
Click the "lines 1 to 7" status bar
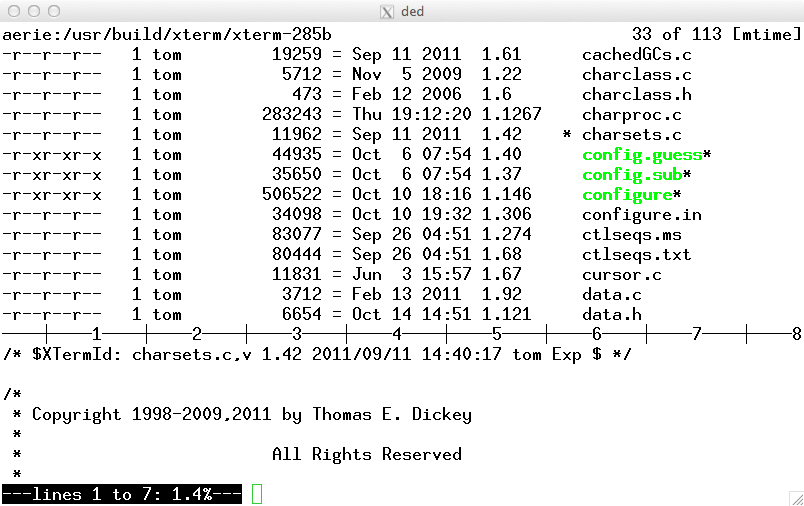point(121,494)
